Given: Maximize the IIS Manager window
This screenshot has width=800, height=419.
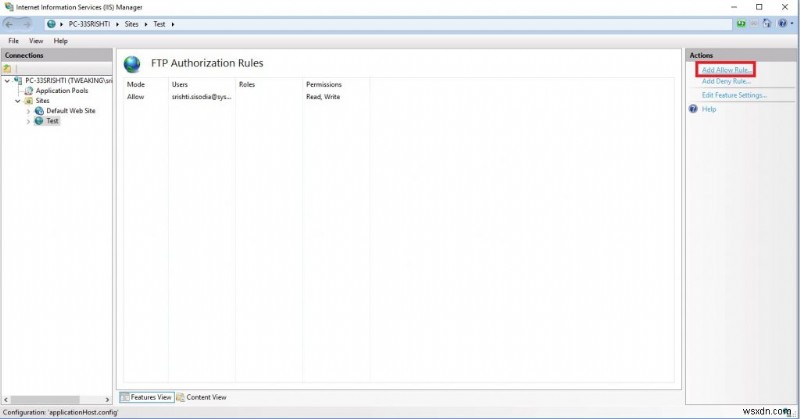Looking at the screenshot, I should (x=759, y=7).
